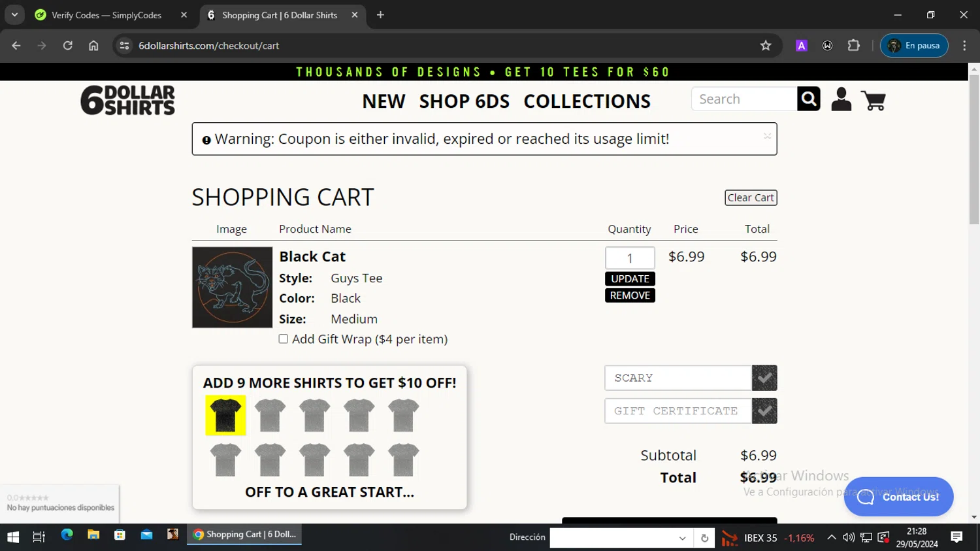The image size is (980, 551).
Task: Close the Shopping Cart tab
Action: pyautogui.click(x=355, y=15)
